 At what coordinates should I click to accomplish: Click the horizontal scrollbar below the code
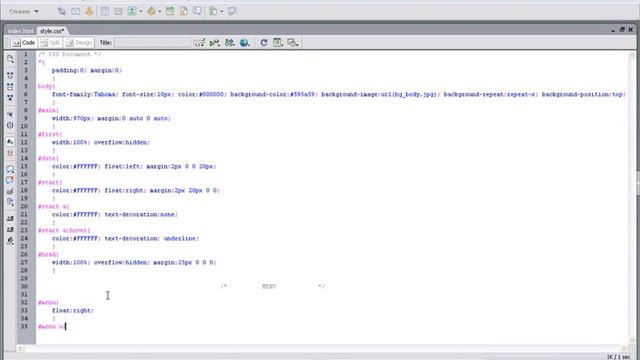click(x=322, y=348)
